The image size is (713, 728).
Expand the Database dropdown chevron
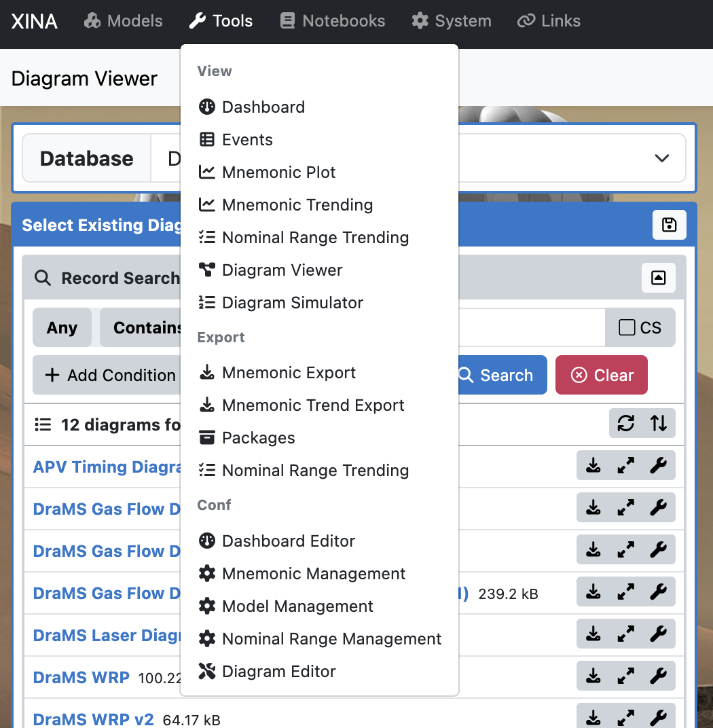coord(661,158)
